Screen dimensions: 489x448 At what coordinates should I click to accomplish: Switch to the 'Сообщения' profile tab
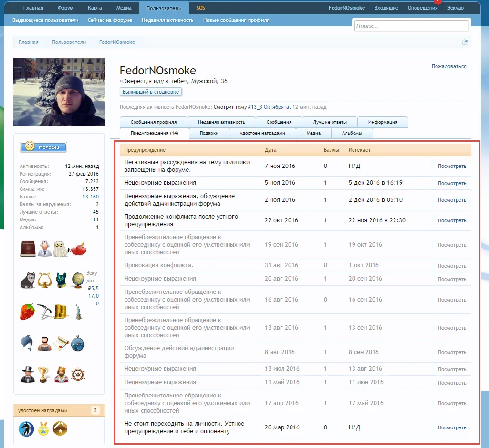(279, 122)
